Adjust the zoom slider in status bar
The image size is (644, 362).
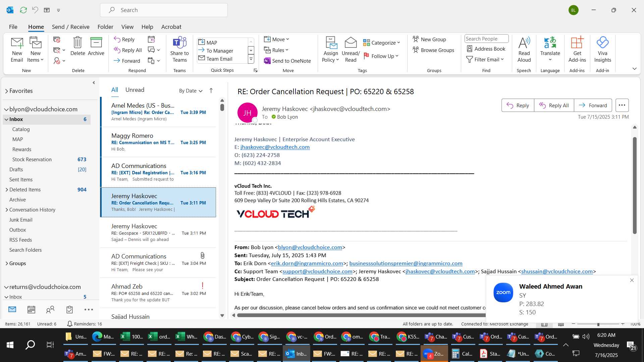(x=598, y=324)
